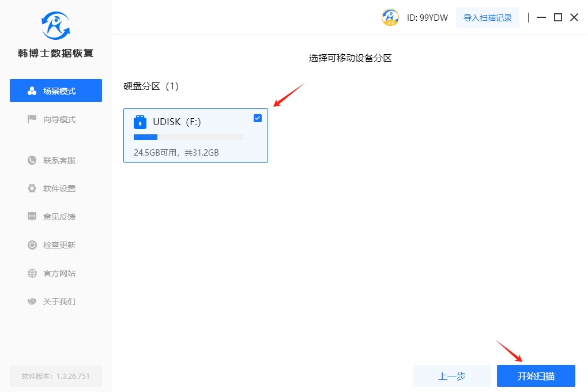Click the 联系客服 phone icon
The width and height of the screenshot is (588, 392).
click(32, 160)
